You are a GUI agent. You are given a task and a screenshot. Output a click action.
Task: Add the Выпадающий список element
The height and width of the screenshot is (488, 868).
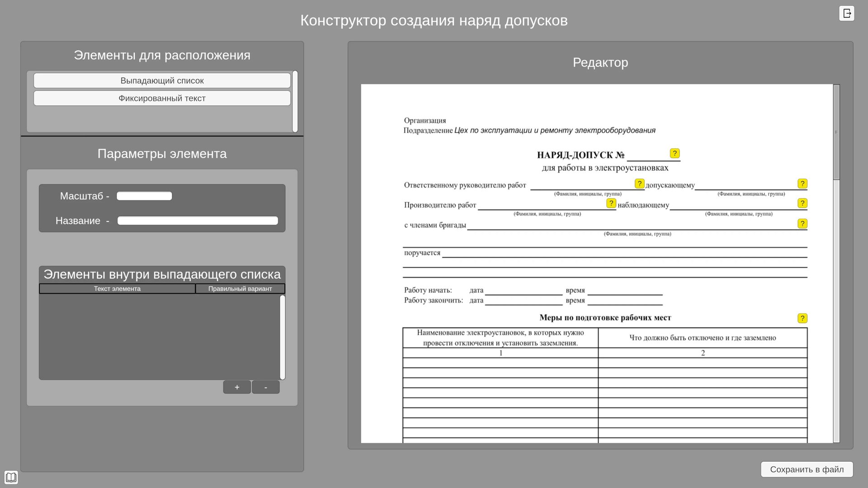(162, 80)
